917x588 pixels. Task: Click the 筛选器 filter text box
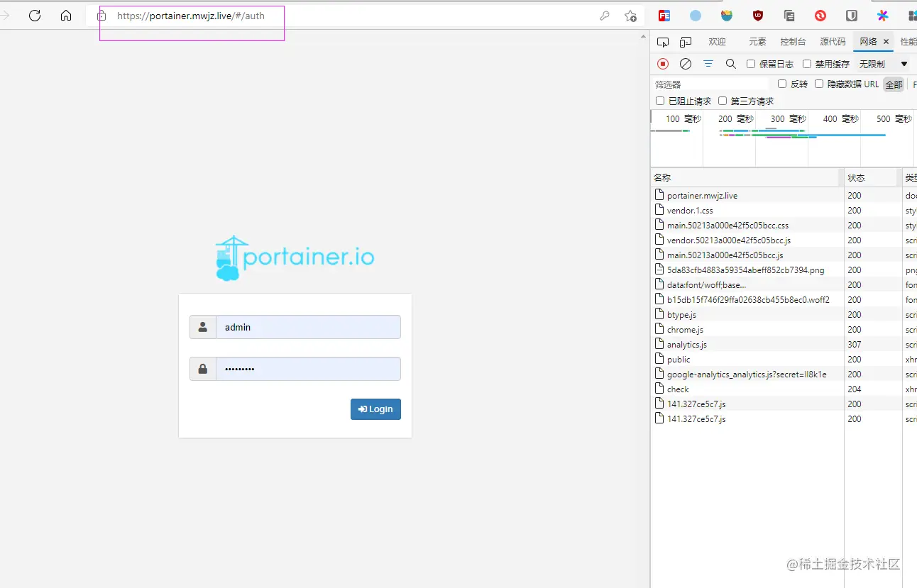711,84
